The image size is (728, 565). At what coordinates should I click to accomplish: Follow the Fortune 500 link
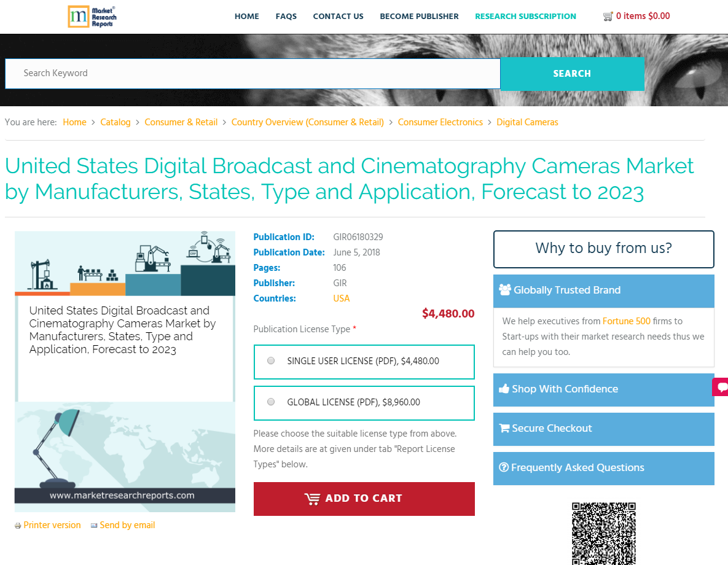tap(626, 321)
